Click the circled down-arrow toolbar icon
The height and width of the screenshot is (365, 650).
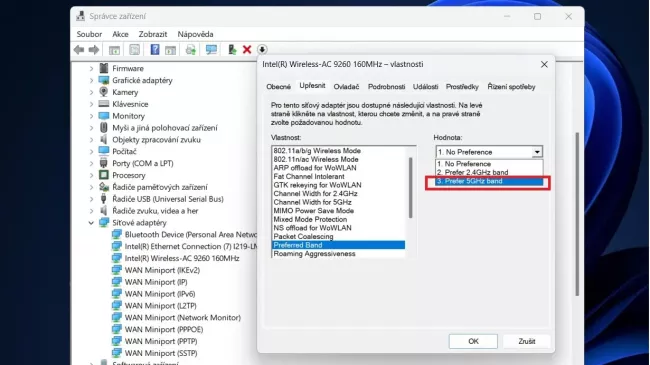click(x=262, y=50)
